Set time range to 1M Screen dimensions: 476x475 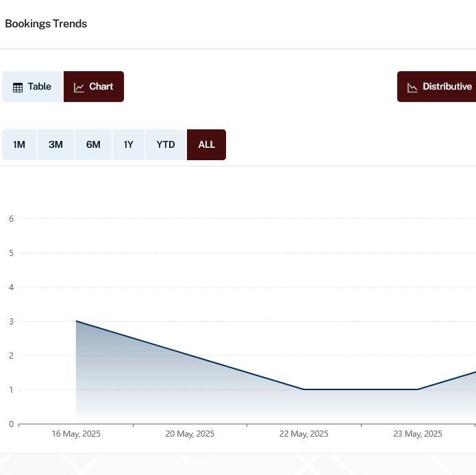[19, 144]
